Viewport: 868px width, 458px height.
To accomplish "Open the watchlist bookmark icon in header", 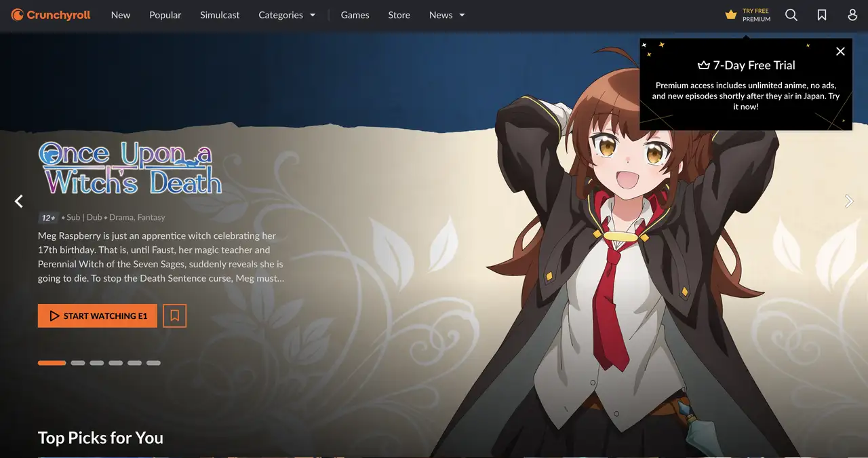I will tap(822, 15).
